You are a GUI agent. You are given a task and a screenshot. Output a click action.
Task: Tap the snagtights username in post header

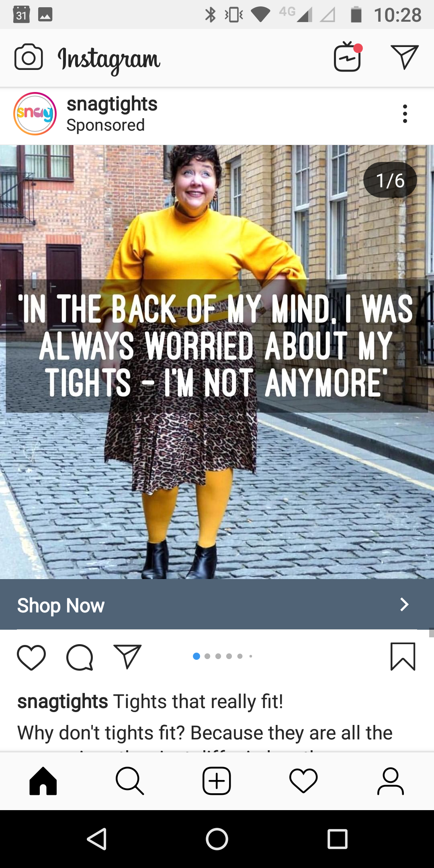112,104
